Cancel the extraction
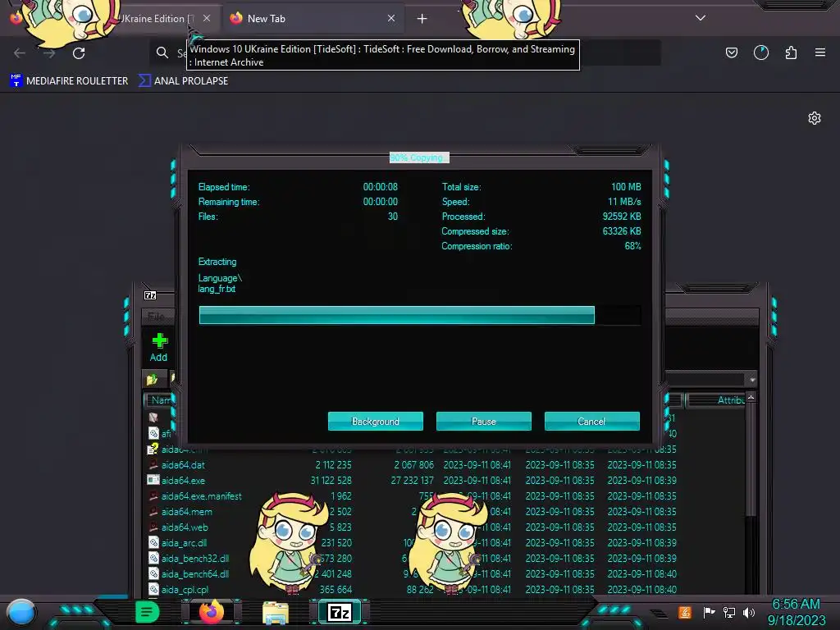 click(x=592, y=421)
